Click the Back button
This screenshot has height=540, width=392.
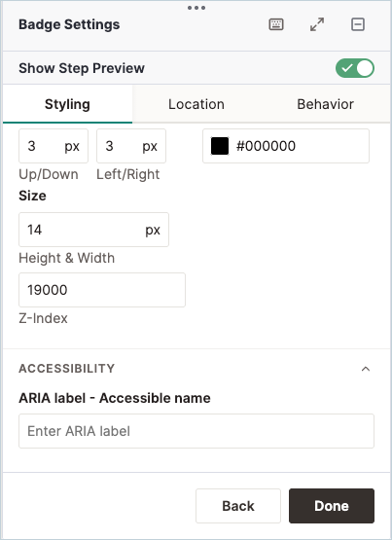[x=238, y=506]
